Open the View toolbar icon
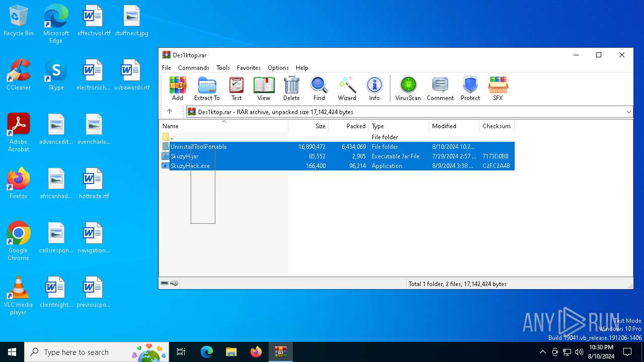This screenshot has height=362, width=644. [x=264, y=88]
